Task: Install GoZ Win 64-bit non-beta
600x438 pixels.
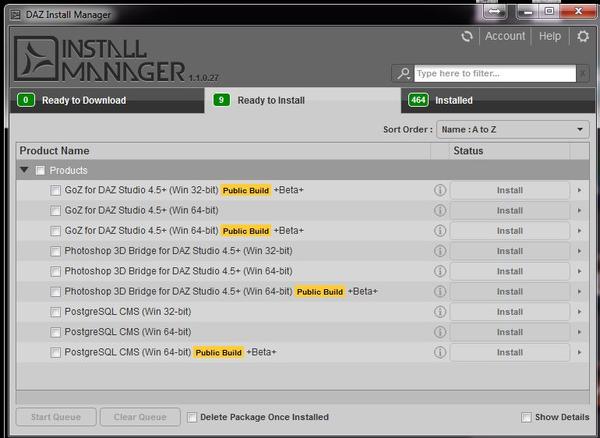Action: (510, 210)
